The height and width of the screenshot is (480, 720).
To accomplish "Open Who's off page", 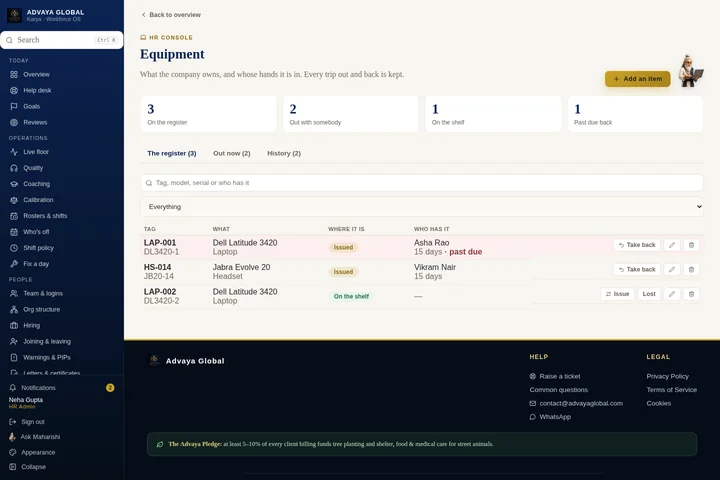I will coord(36,232).
